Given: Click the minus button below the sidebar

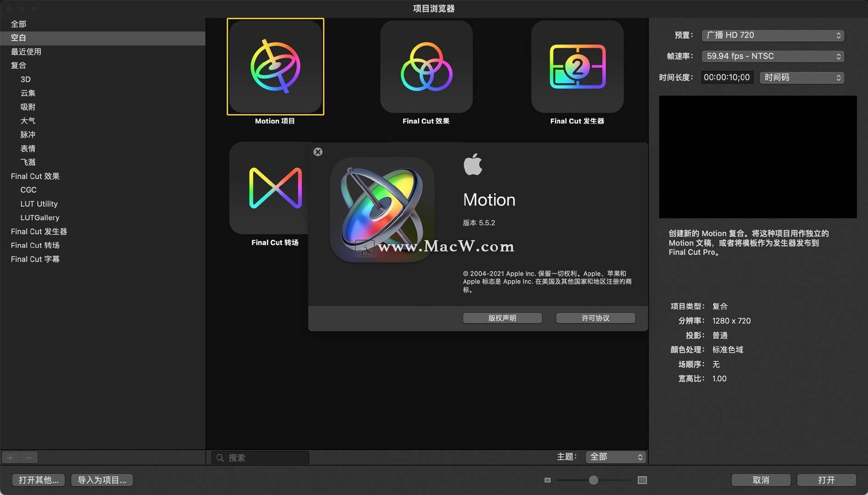Looking at the screenshot, I should pos(29,457).
